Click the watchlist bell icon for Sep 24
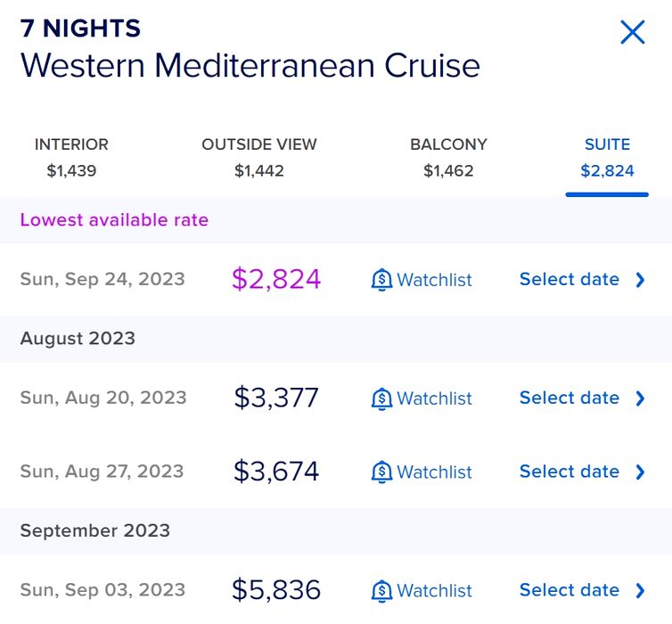 [381, 280]
